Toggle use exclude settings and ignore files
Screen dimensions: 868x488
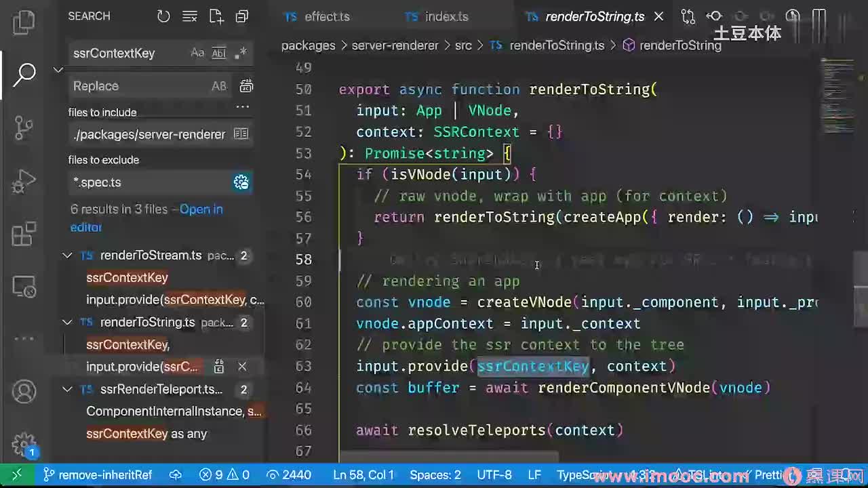[241, 182]
